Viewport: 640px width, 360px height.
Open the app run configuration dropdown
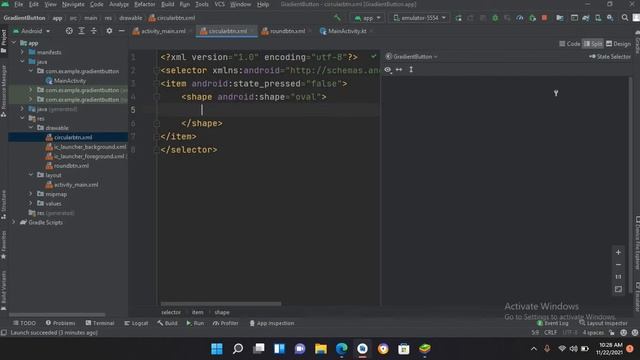click(367, 18)
